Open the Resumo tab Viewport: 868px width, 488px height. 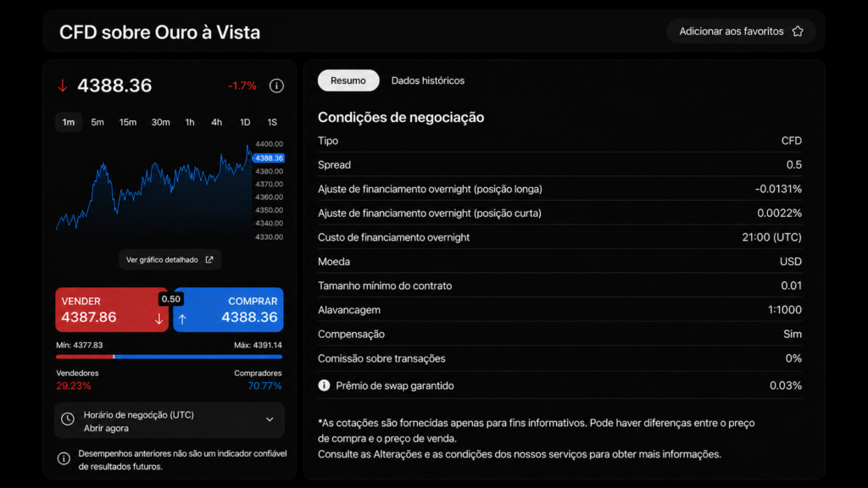click(348, 80)
